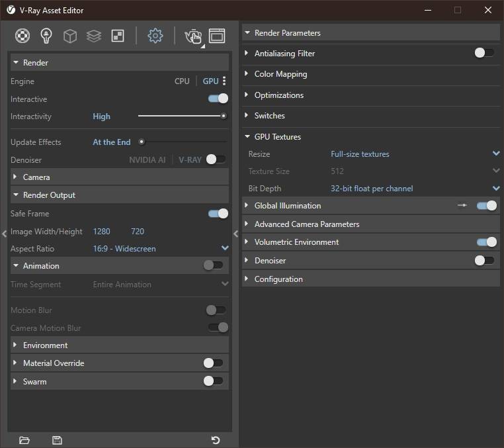The height and width of the screenshot is (448, 504).
Task: Click the save settings disk icon
Action: pyautogui.click(x=57, y=440)
